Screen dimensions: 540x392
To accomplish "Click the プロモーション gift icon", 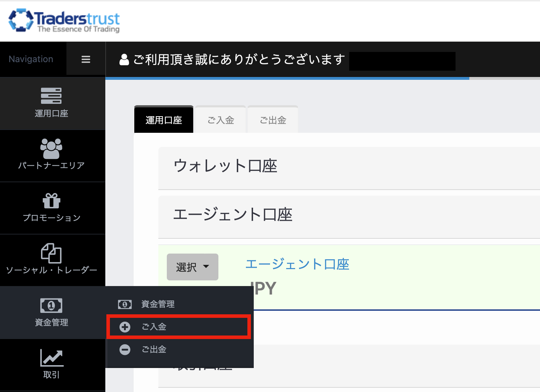I will tap(52, 201).
